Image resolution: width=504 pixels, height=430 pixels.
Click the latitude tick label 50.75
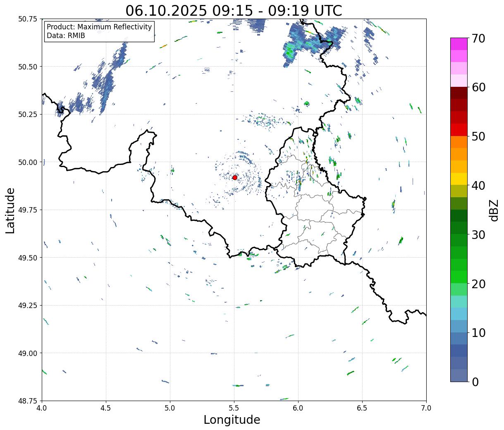point(28,19)
